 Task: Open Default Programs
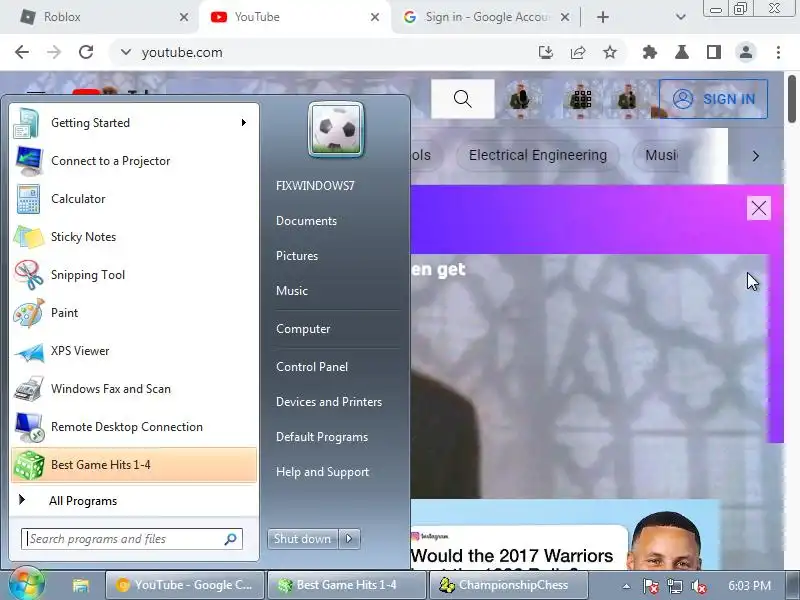tap(322, 437)
